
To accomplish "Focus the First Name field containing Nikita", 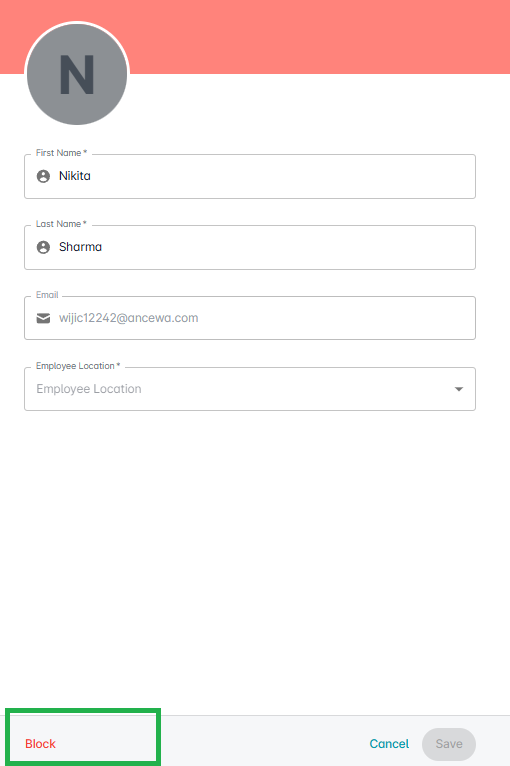I will point(250,176).
